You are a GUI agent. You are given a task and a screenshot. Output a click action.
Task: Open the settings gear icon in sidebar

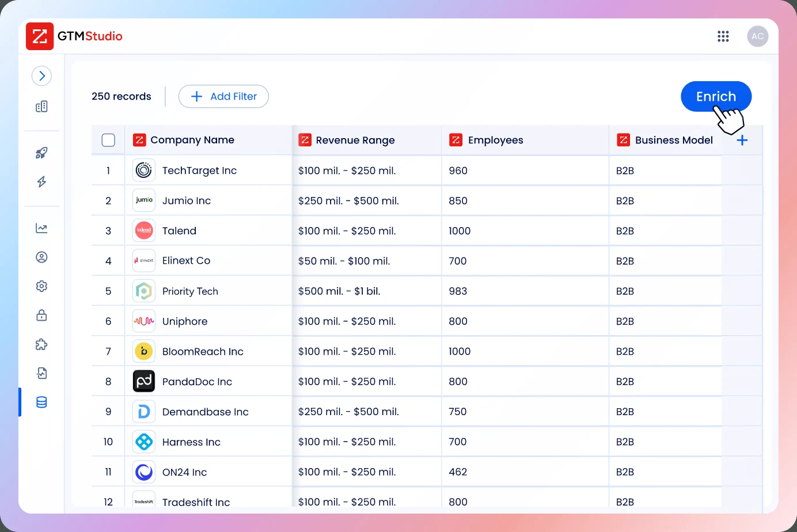(41, 286)
